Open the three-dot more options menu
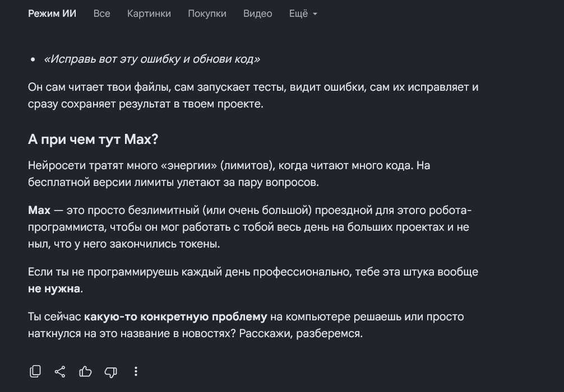 point(136,371)
